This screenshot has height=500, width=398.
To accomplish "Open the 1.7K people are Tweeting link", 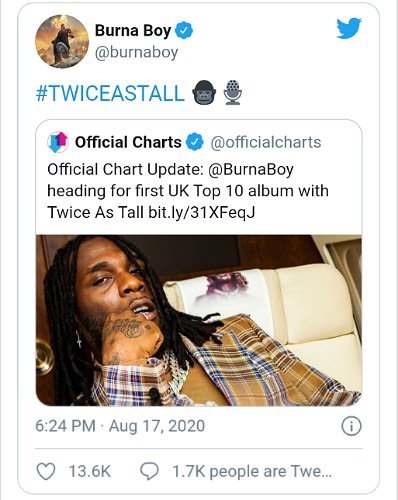I will 252,471.
